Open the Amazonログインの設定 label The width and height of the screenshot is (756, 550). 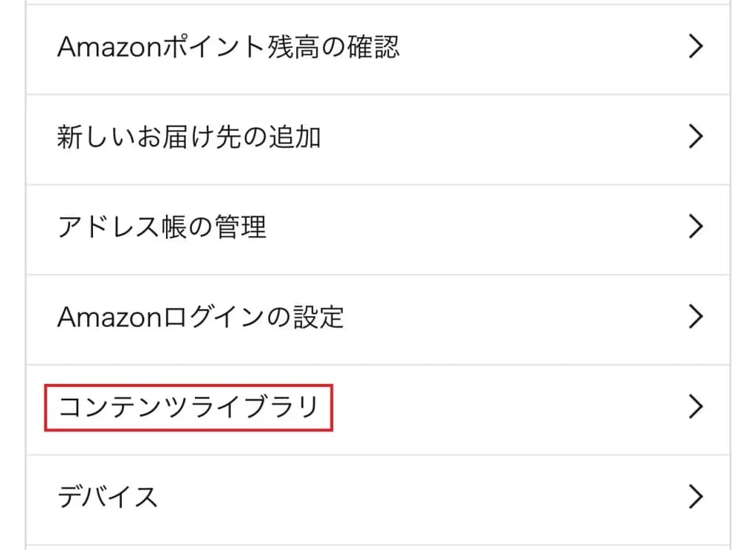coord(201,317)
